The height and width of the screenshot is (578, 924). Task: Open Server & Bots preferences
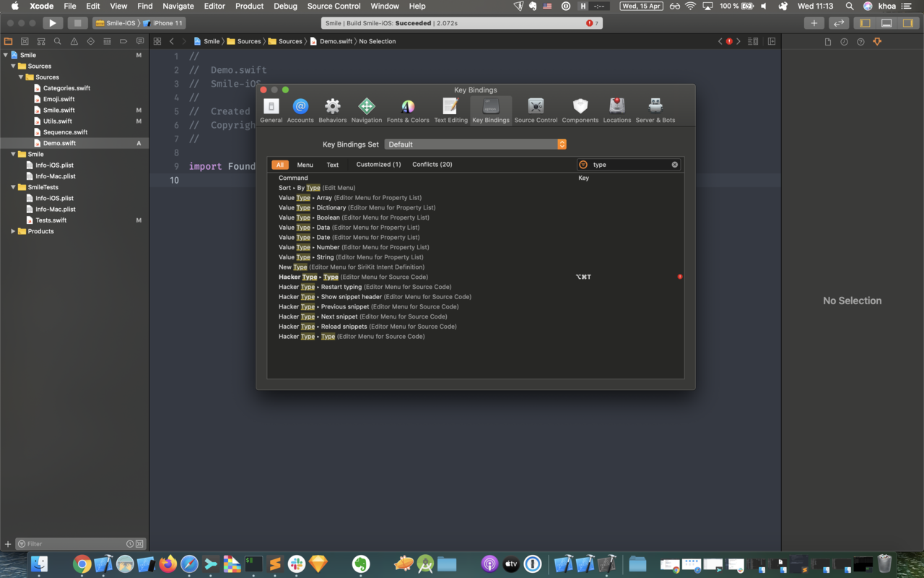655,110
